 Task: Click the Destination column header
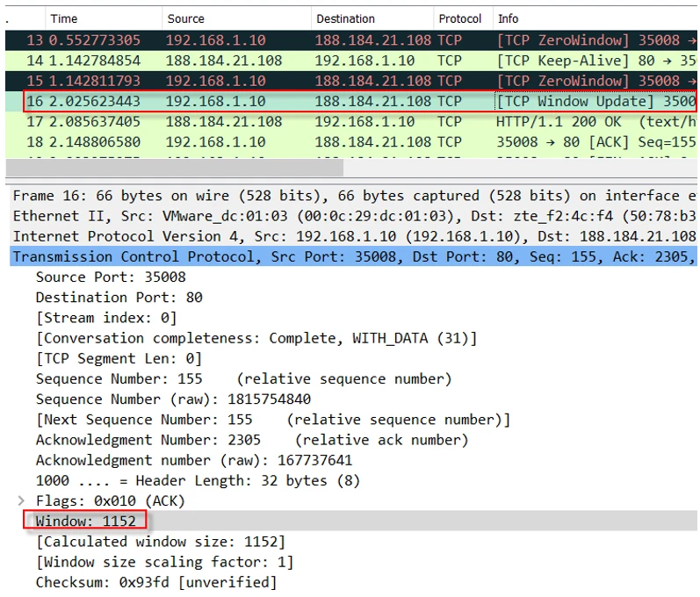tap(345, 18)
